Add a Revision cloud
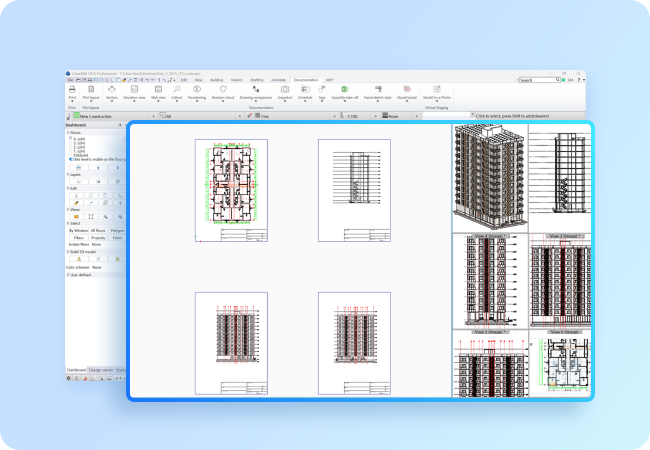 tap(221, 90)
